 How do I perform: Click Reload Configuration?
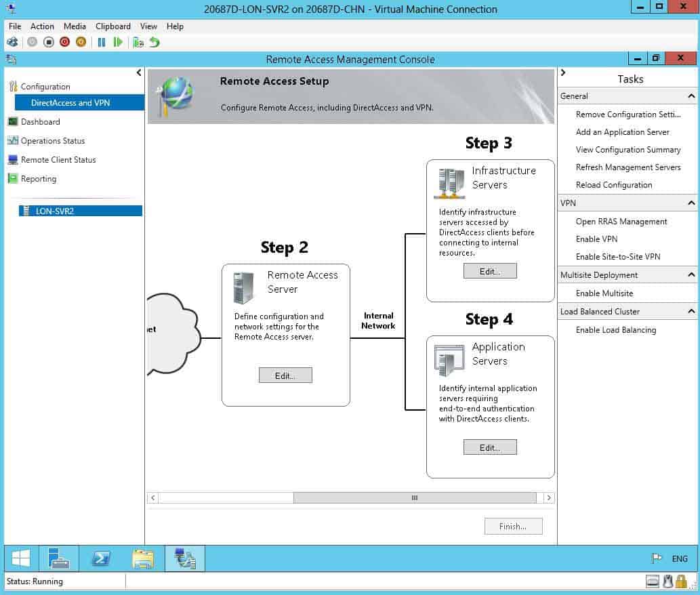(x=614, y=185)
